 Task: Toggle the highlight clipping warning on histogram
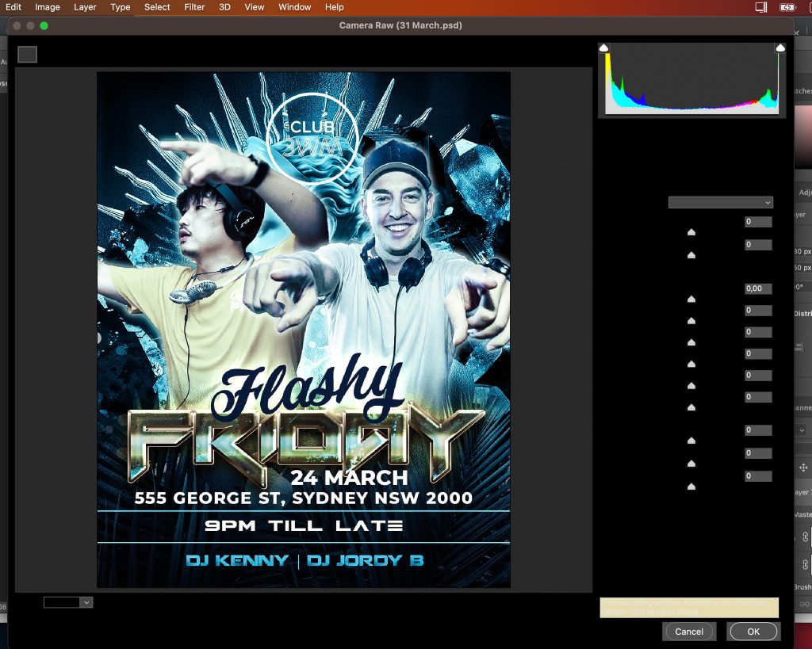pos(780,48)
